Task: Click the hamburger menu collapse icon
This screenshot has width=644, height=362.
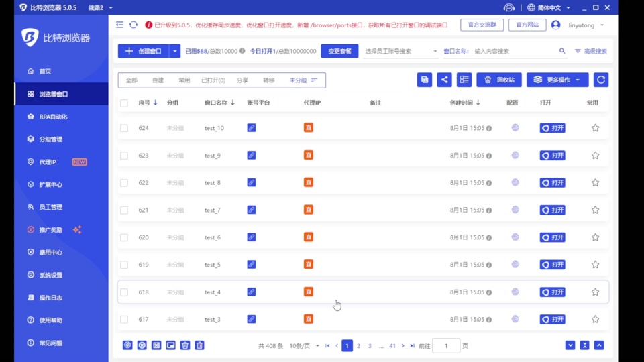Action: point(119,25)
